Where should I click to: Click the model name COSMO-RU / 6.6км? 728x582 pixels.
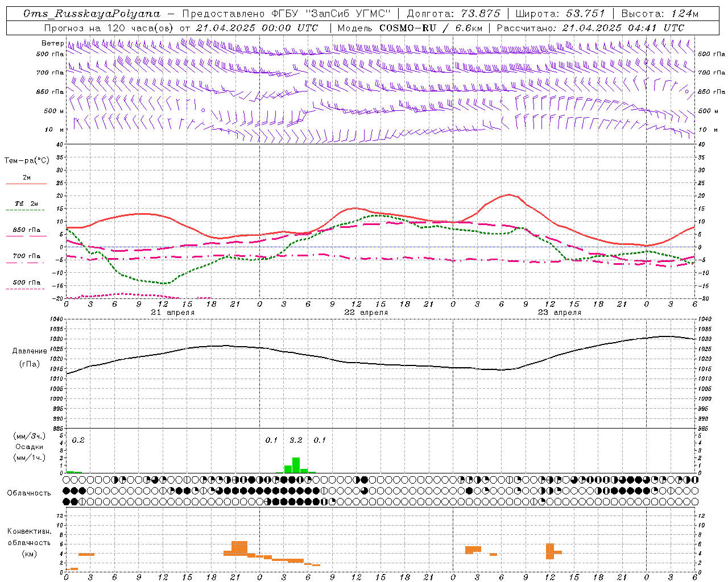[x=431, y=28]
